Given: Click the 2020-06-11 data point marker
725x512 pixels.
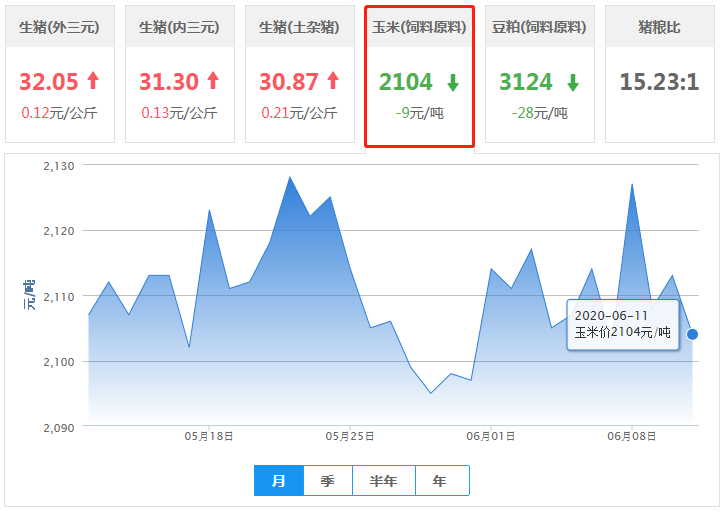Looking at the screenshot, I should (x=692, y=334).
